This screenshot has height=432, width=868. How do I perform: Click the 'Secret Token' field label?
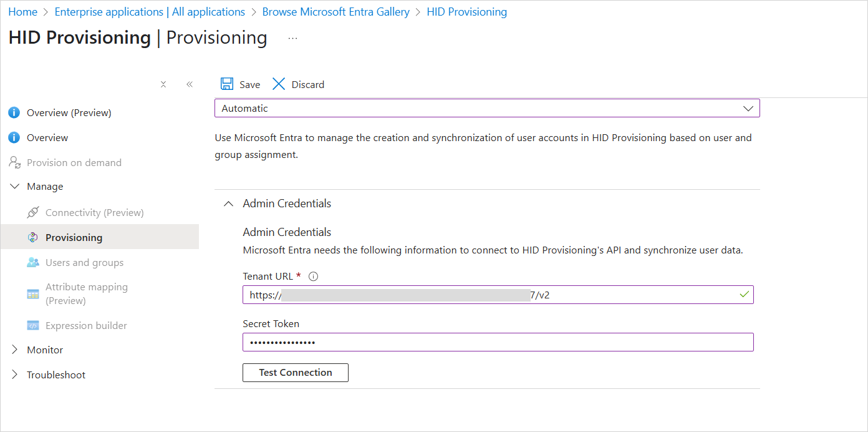pos(271,324)
